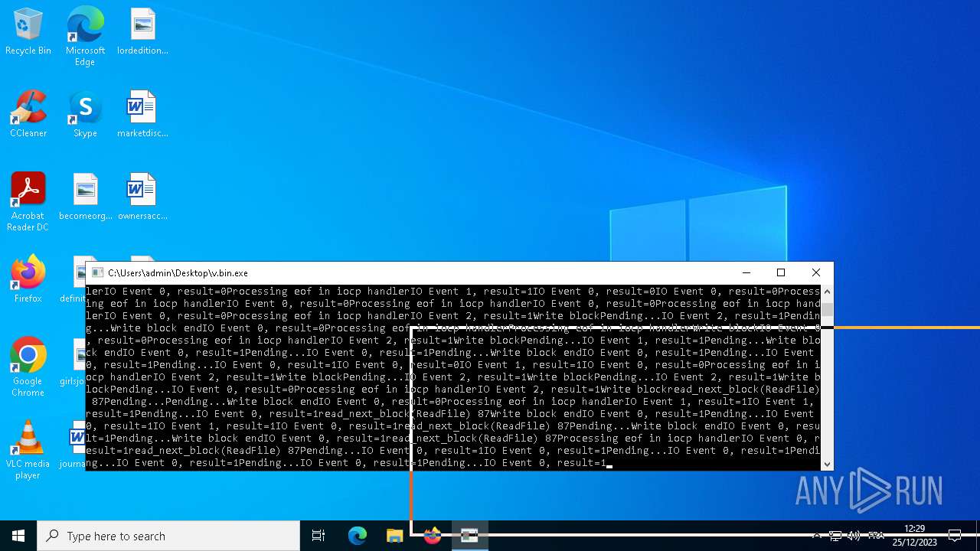Select the becomeorg image file
The width and height of the screenshot is (980, 551).
coord(86,197)
